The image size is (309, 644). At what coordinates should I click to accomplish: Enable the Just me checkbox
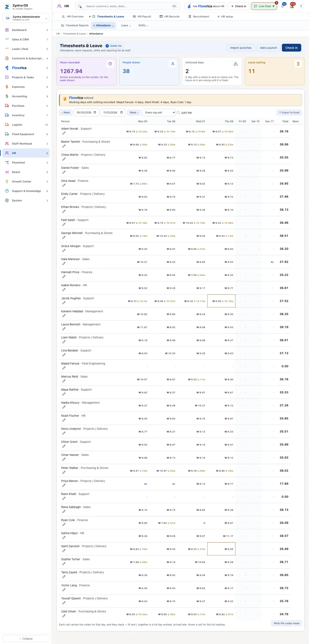point(178,112)
